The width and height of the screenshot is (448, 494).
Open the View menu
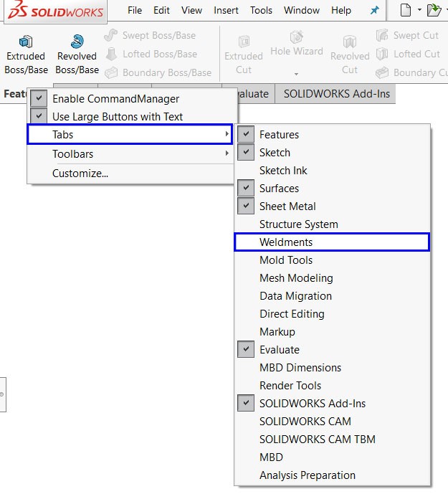(x=191, y=11)
